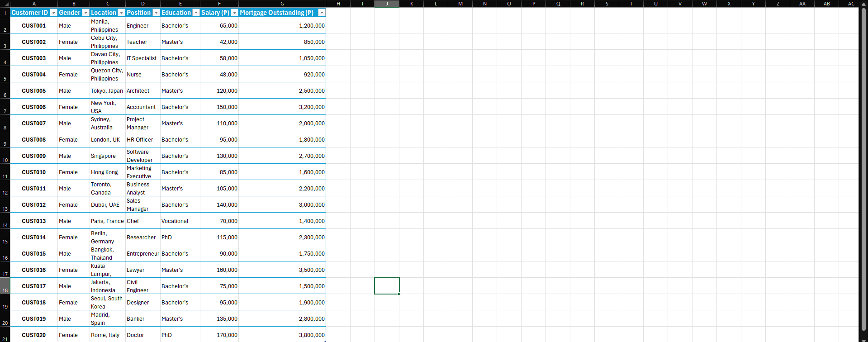Select row 2 header
The height and width of the screenshot is (342, 868).
(x=5, y=25)
